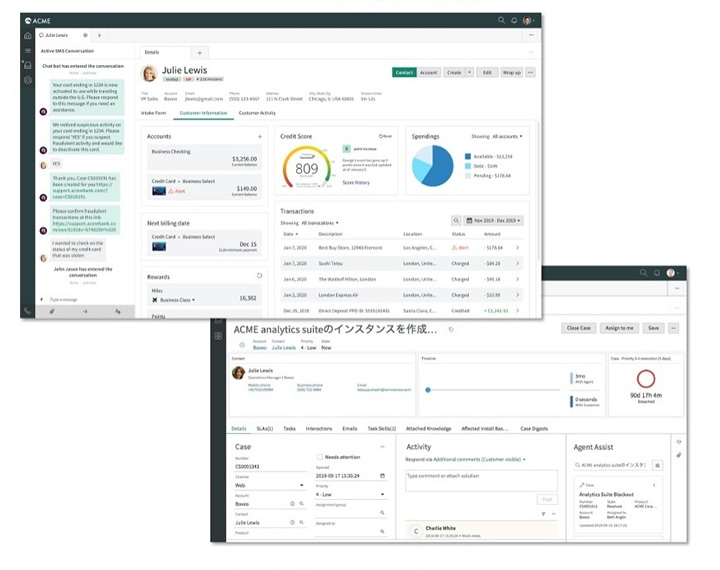Image resolution: width=720 pixels, height=570 pixels.
Task: Click the search magnifier in ACME top bar
Action: pos(501,20)
